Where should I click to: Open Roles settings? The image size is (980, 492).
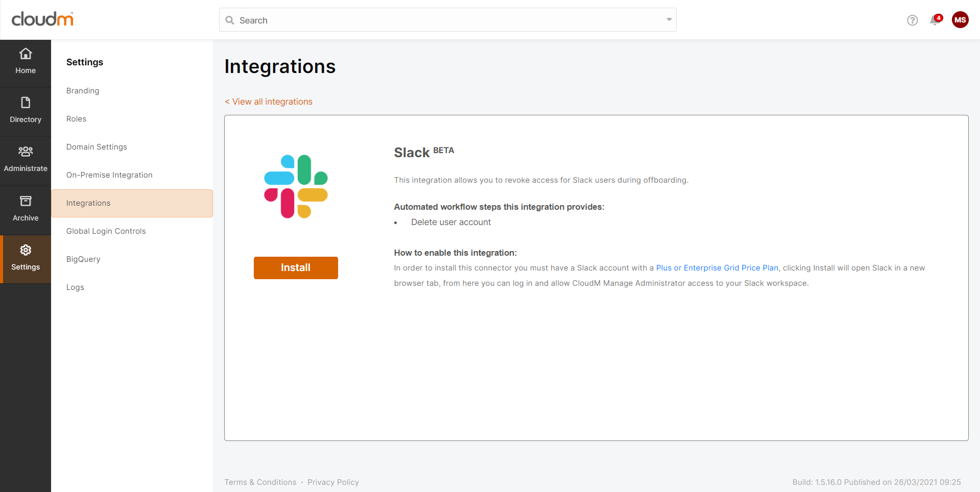[76, 119]
